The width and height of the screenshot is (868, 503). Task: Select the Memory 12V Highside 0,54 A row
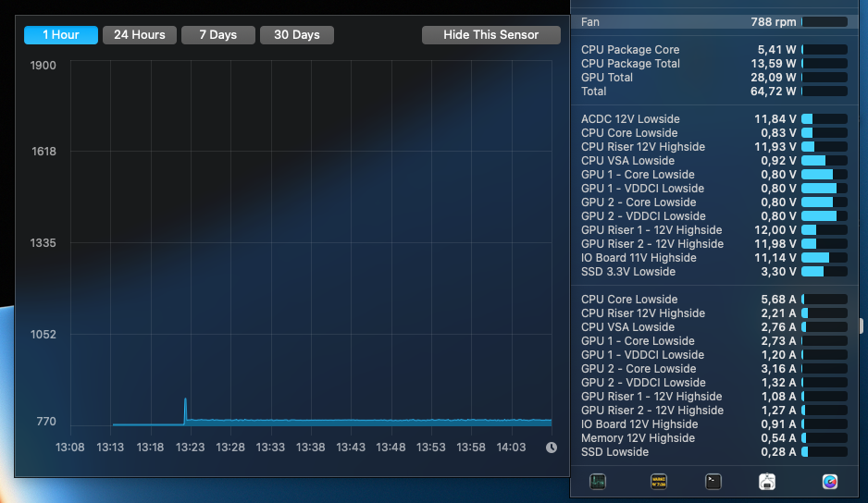pyautogui.click(x=714, y=438)
